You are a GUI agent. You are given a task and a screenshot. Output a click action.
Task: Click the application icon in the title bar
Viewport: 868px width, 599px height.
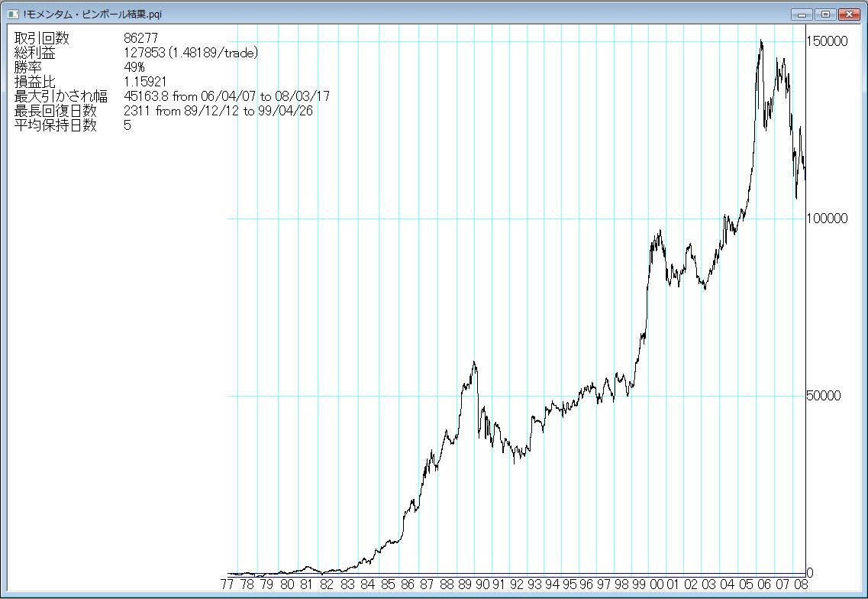[12, 14]
